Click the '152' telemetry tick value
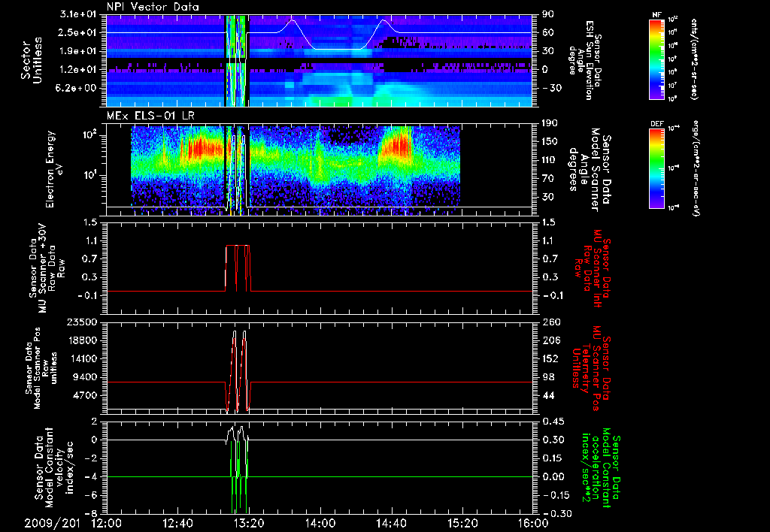 tap(551, 358)
